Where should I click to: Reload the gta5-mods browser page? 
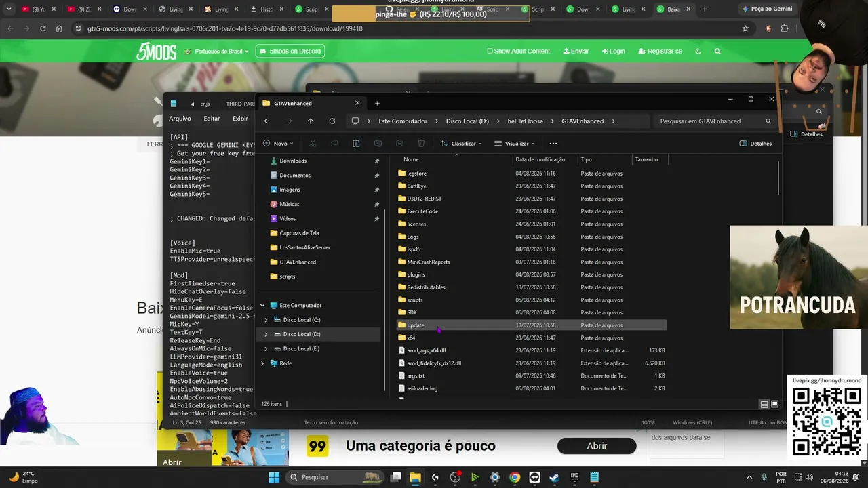click(x=43, y=28)
